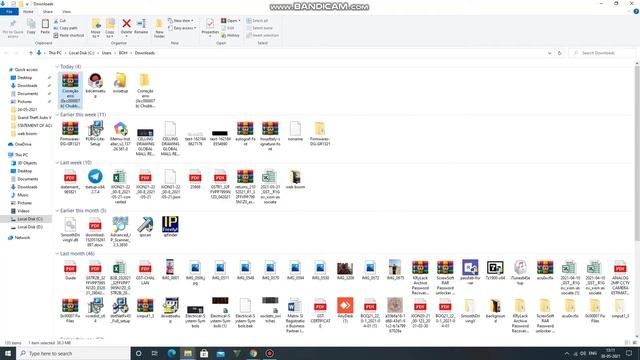
Task: Open the Mail app from the taskbar
Action: pyautogui.click(x=220, y=353)
